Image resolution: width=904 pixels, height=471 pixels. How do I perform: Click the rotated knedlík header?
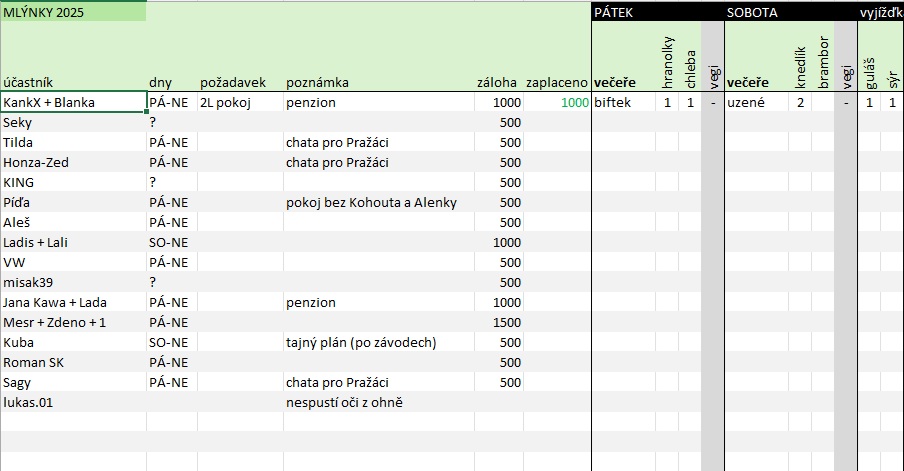(x=800, y=68)
